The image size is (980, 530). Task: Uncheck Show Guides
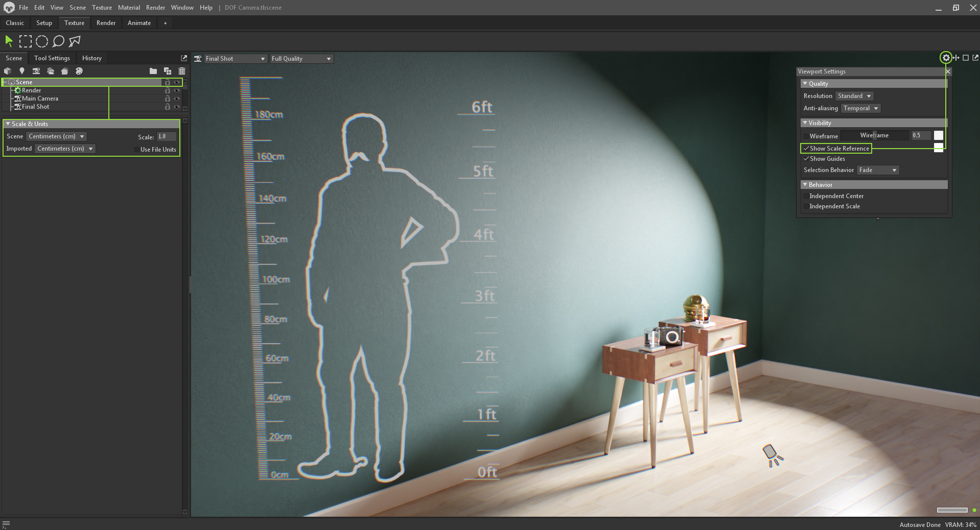[x=806, y=159]
